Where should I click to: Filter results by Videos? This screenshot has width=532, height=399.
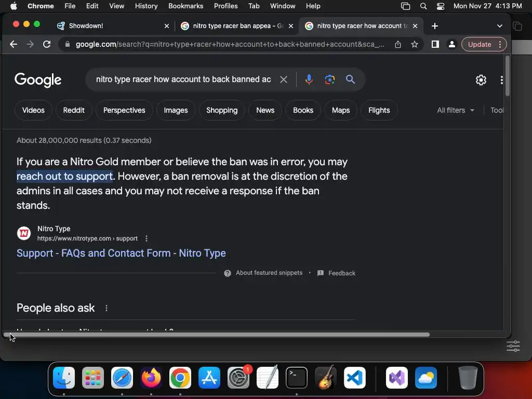tap(33, 110)
